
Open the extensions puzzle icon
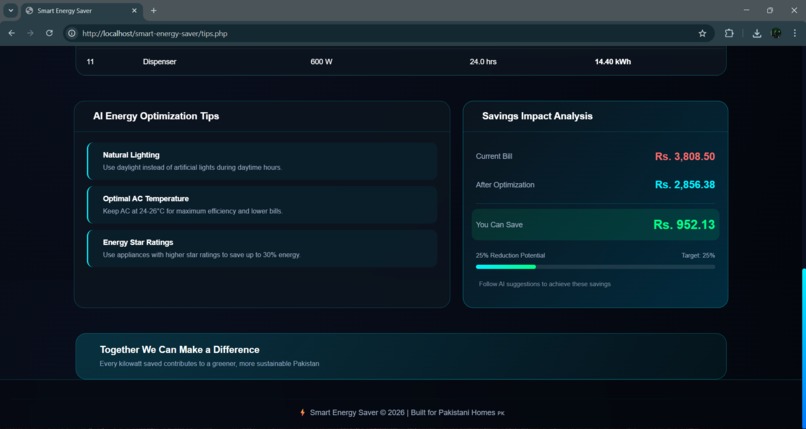[x=729, y=33]
